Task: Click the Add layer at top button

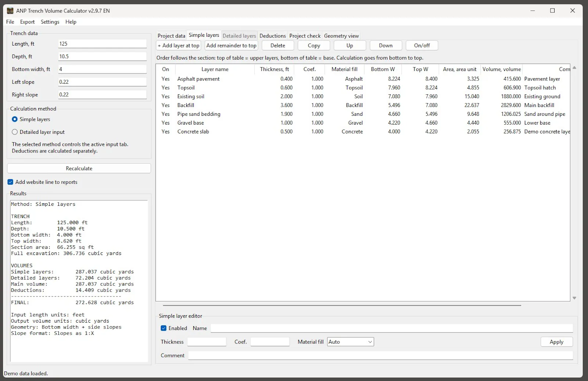Action: (179, 46)
